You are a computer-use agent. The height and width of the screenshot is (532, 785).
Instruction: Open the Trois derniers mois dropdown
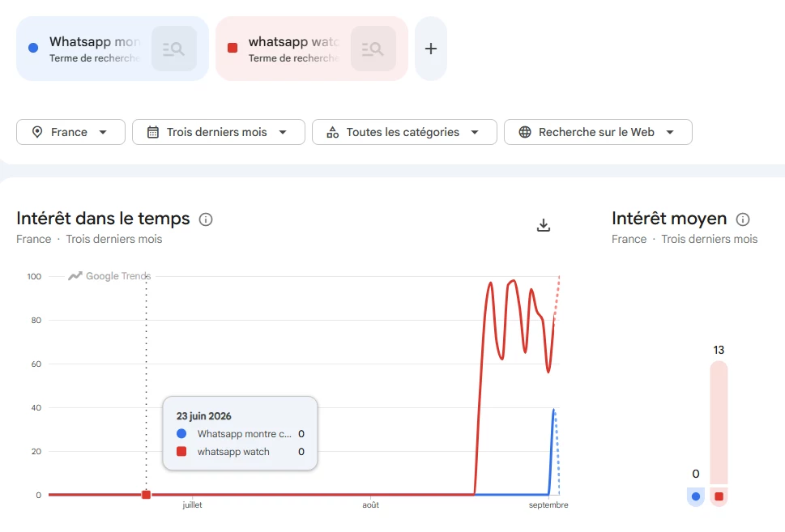[x=218, y=132]
